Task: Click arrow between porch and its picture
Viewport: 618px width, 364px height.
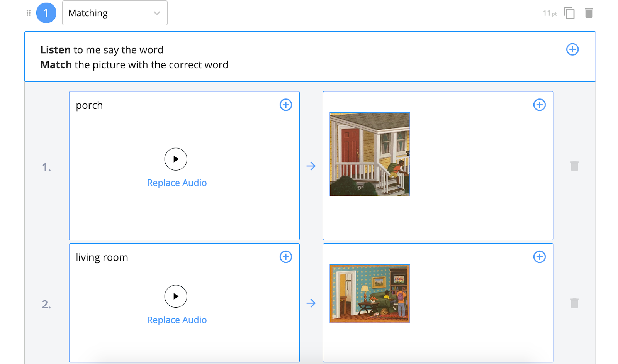Action: pos(311,166)
